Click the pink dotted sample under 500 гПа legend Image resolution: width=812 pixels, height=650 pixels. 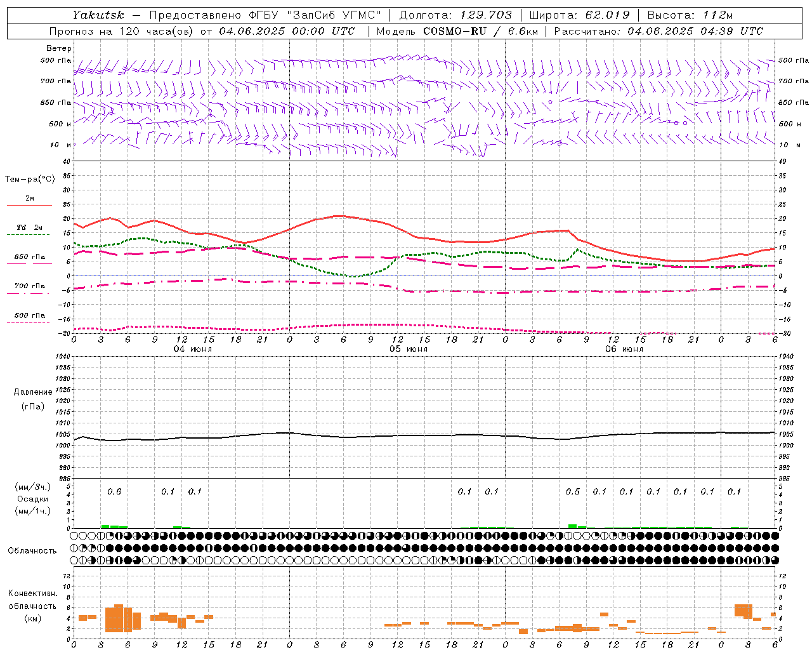point(29,322)
